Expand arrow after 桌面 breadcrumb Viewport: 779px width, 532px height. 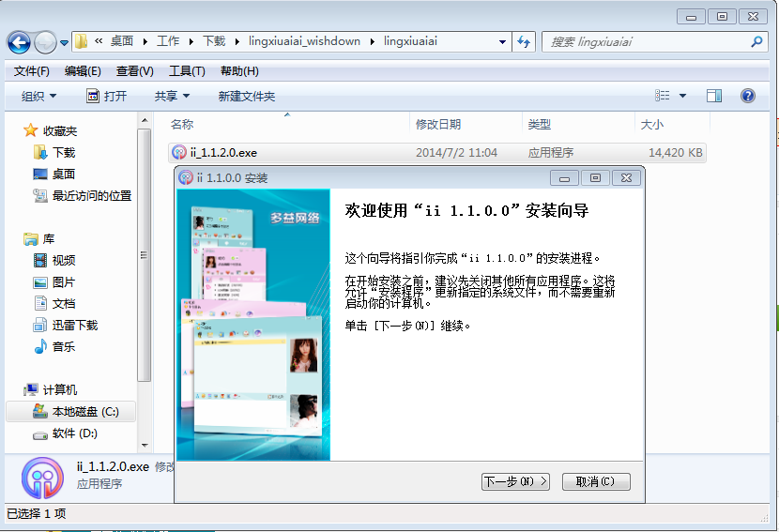pyautogui.click(x=145, y=41)
